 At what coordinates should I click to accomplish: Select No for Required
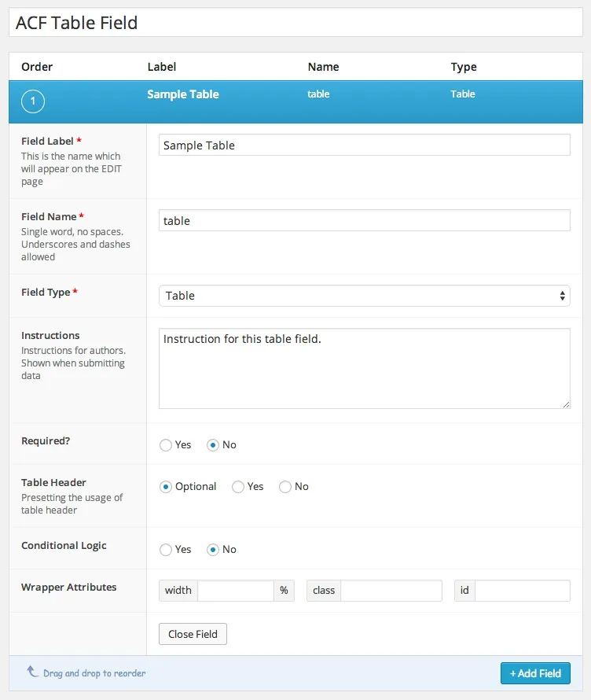(213, 445)
